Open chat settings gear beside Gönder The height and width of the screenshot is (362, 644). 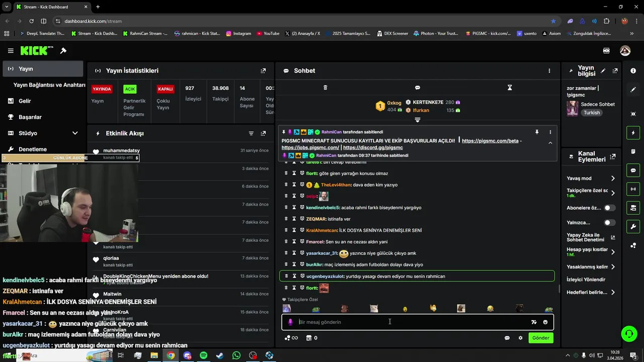(x=521, y=338)
